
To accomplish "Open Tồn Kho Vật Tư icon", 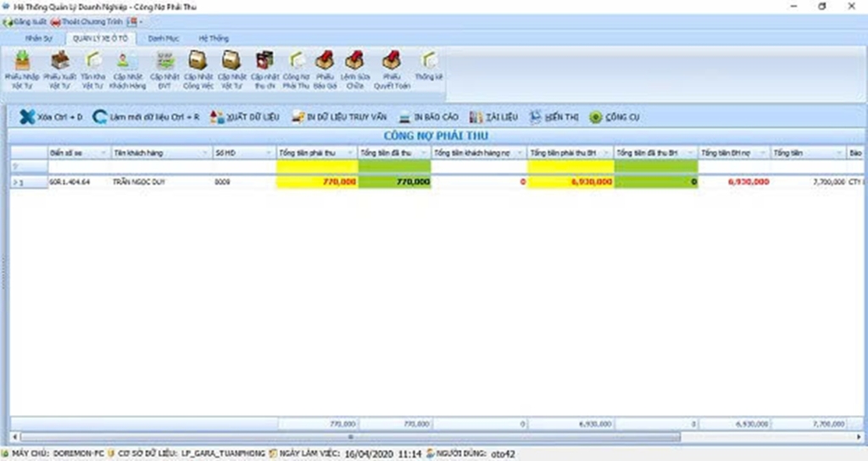I will point(93,60).
